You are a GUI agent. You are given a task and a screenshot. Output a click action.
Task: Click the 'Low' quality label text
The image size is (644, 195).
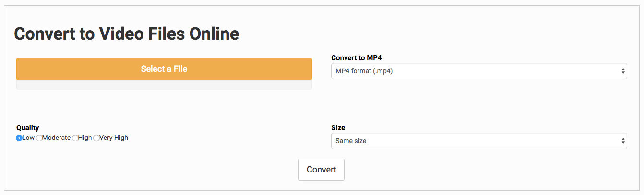tap(28, 138)
